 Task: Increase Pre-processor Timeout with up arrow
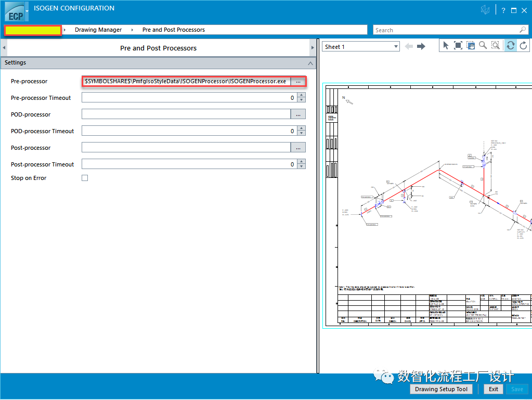pyautogui.click(x=301, y=95)
